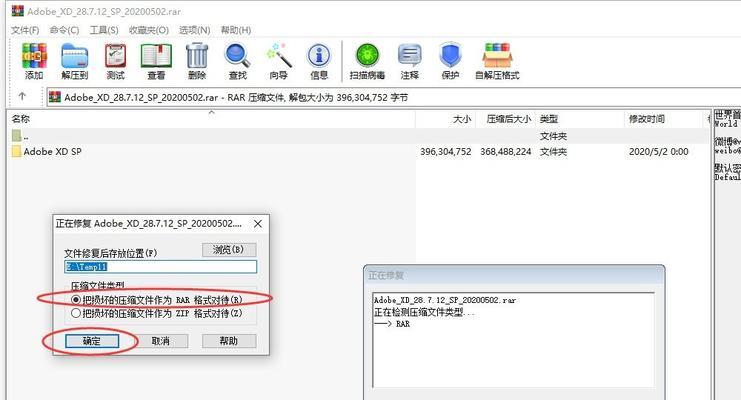Close the repair dialog with X
The width and height of the screenshot is (741, 400).
[x=258, y=224]
